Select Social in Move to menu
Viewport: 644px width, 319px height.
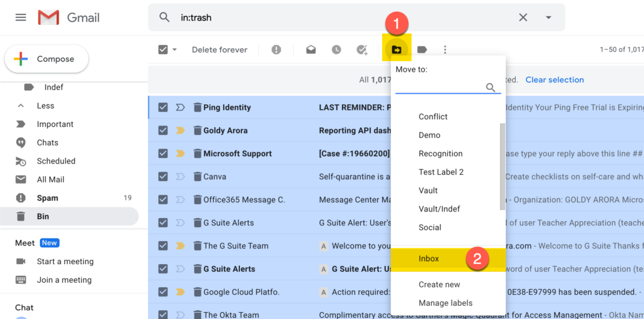tap(430, 227)
